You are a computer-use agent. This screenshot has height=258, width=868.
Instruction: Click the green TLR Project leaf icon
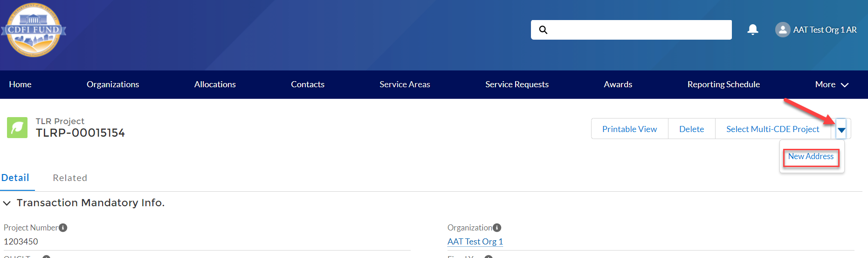click(17, 128)
